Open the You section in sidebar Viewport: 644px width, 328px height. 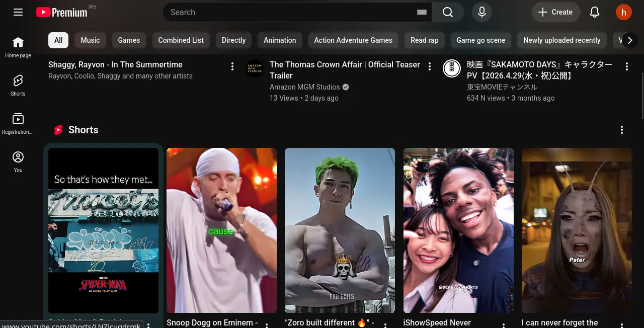[18, 162]
